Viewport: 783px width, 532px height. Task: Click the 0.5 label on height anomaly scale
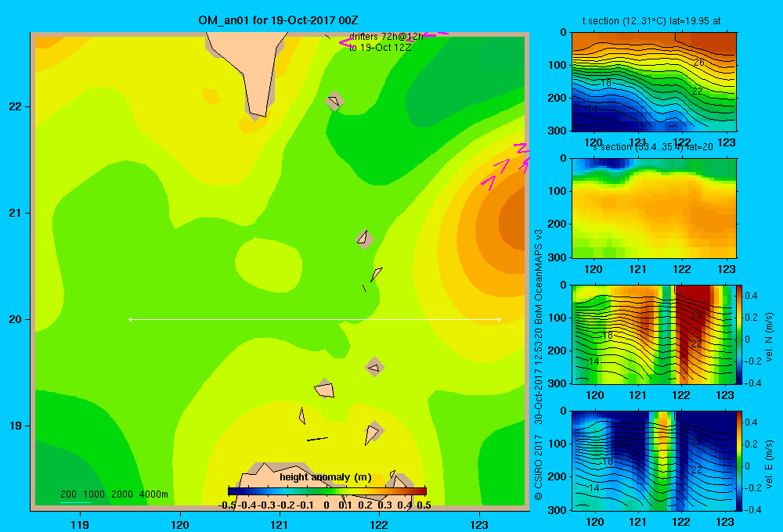(x=424, y=505)
